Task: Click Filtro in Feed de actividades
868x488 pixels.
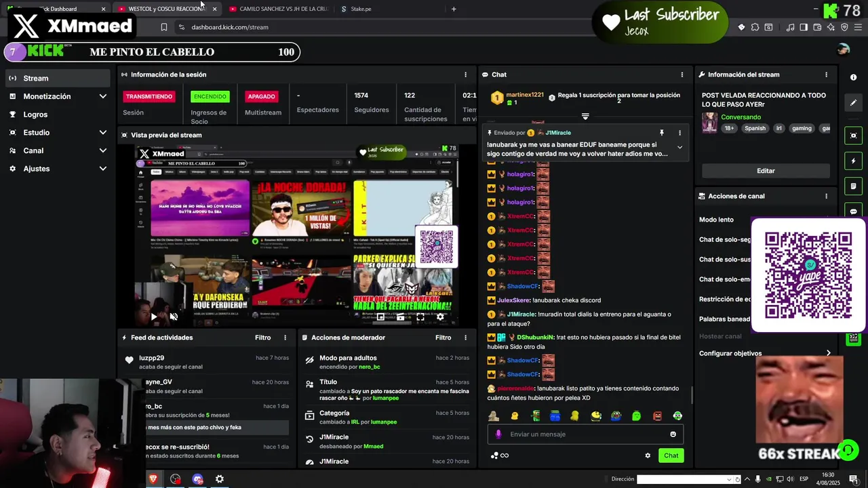Action: 262,338
